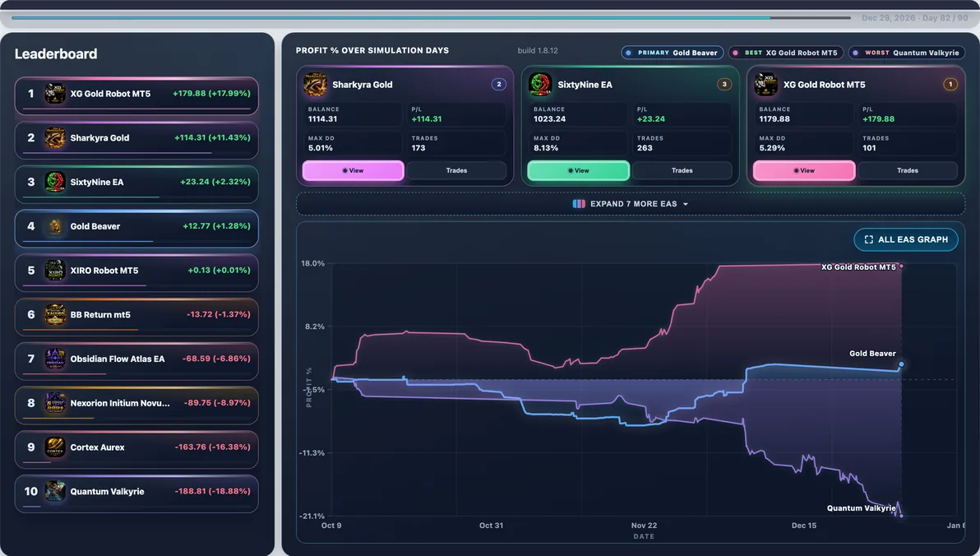Screen dimensions: 980x556
Task: Open the Worst Quantum Valkyrie pill
Action: coord(906,53)
